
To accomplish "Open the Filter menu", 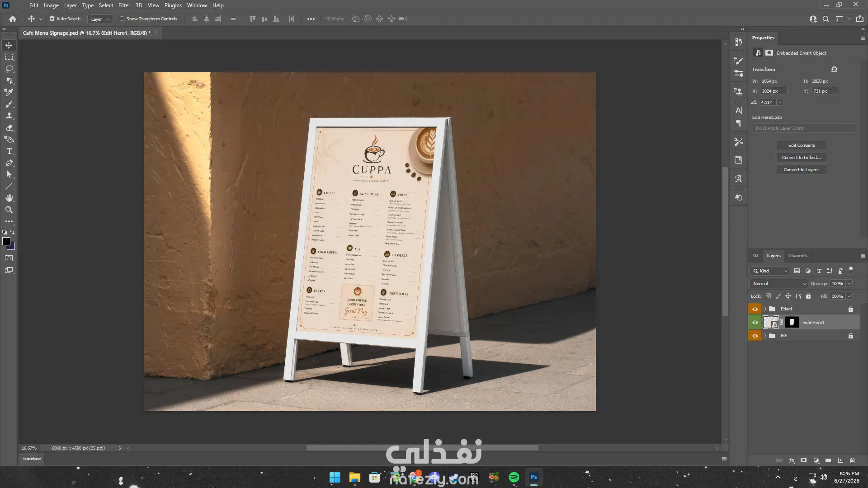I will (124, 5).
